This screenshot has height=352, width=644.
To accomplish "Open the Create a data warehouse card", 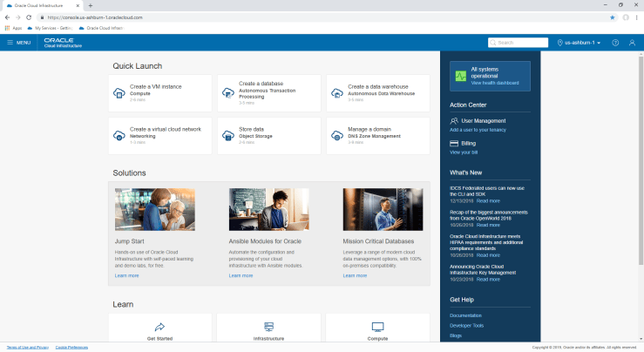I will coord(378,92).
